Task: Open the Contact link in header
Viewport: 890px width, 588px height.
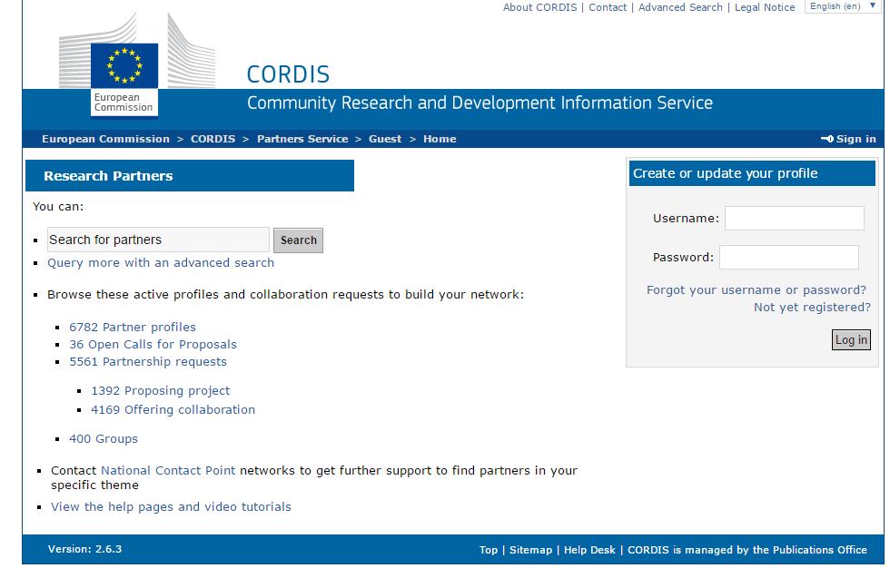Action: tap(608, 7)
